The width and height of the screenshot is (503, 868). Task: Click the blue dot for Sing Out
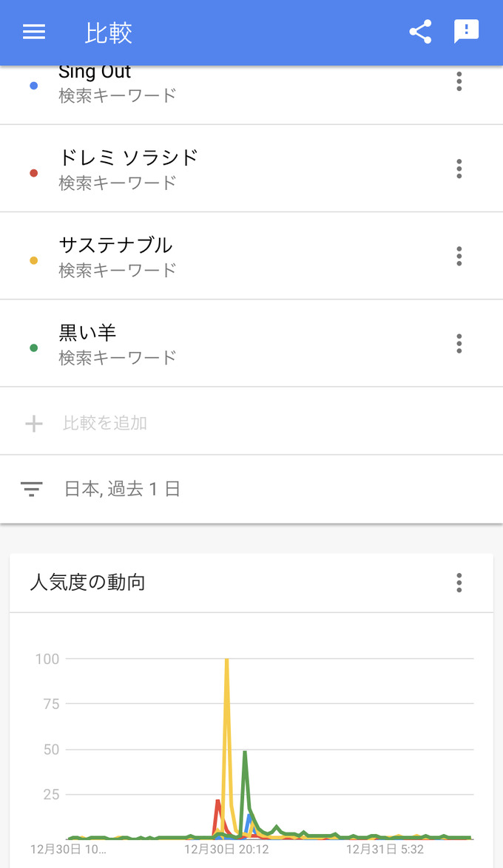pyautogui.click(x=33, y=86)
